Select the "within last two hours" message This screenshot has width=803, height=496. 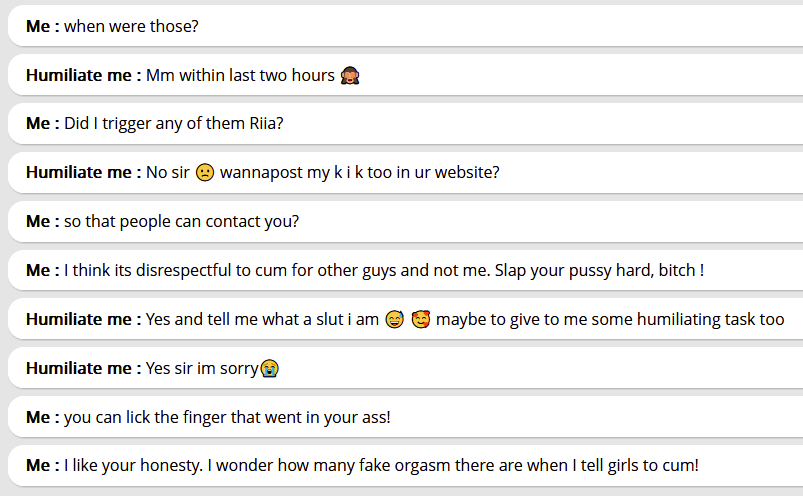240,75
